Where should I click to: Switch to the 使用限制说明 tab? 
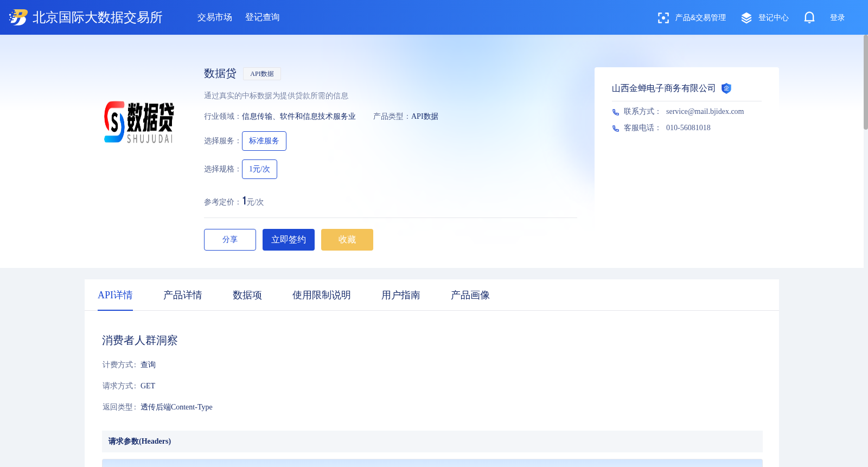tap(322, 295)
